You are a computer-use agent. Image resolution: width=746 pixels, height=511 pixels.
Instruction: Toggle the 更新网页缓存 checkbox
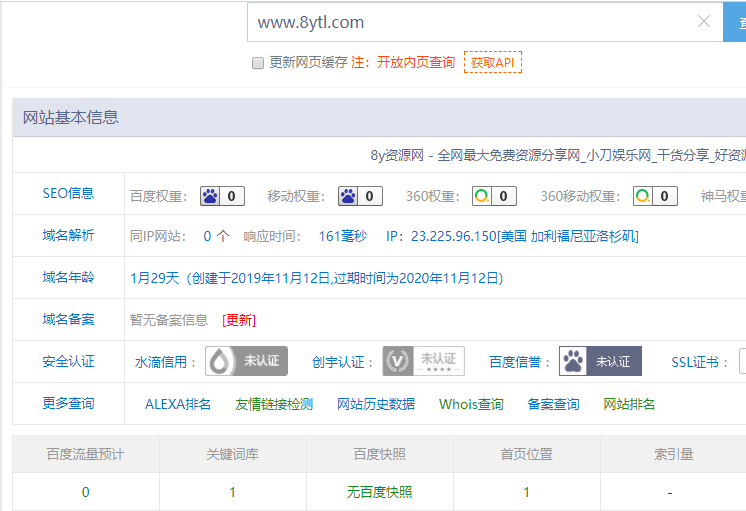[x=257, y=63]
